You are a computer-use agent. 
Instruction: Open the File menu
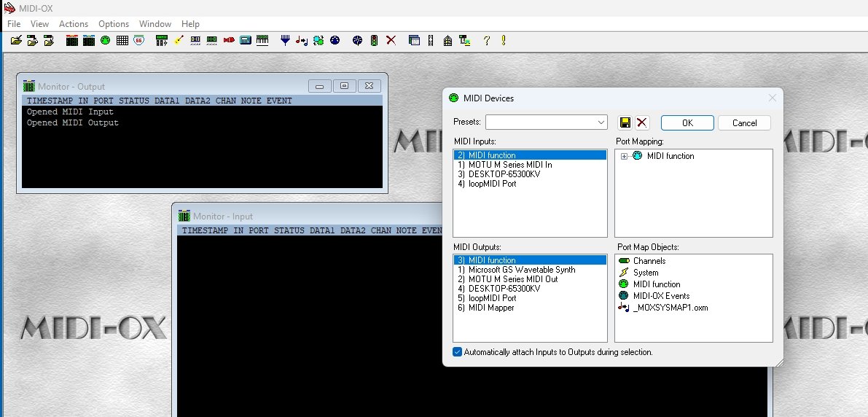click(x=14, y=24)
